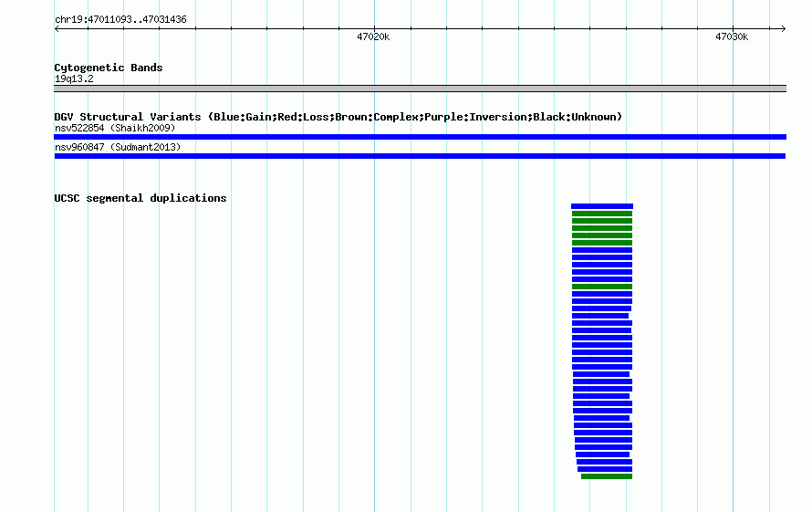The image size is (812, 512).
Task: Click the bottom green segmental duplication bar
Action: click(x=607, y=476)
